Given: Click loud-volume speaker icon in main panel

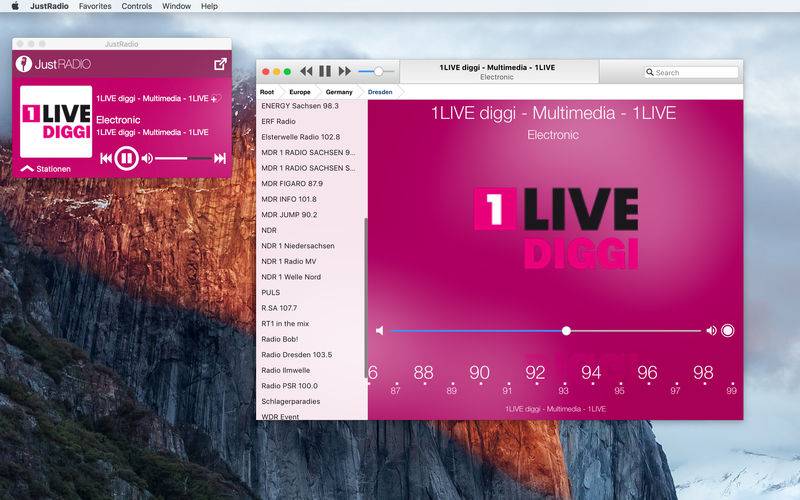Looking at the screenshot, I should pos(711,331).
